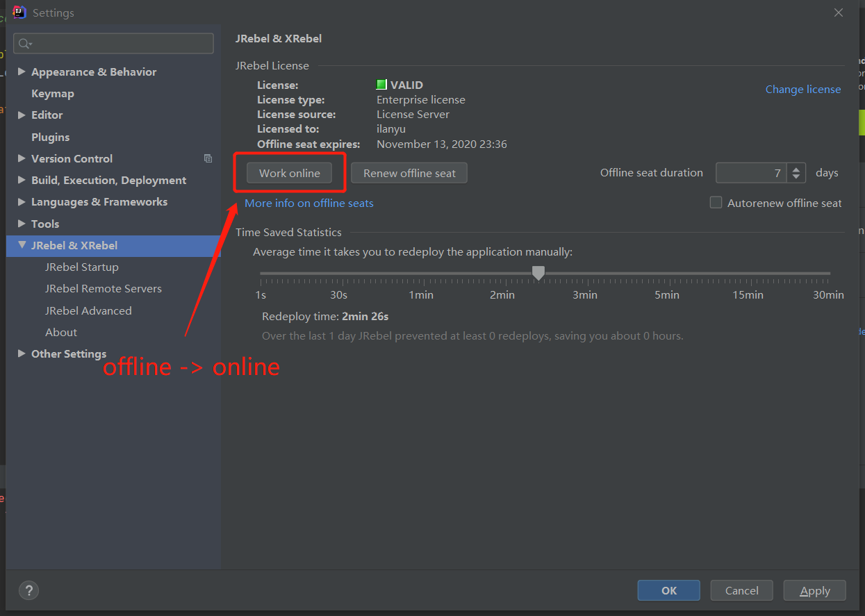Click the settings search field

[x=113, y=43]
